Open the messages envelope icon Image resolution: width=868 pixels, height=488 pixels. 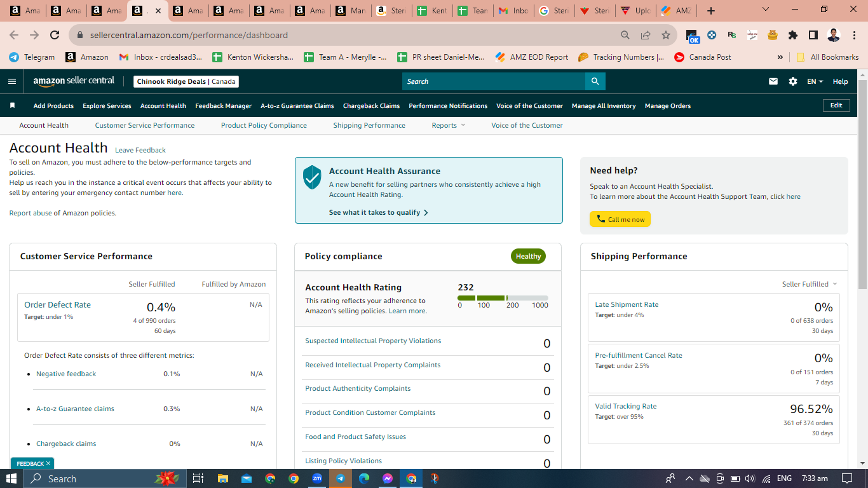773,81
